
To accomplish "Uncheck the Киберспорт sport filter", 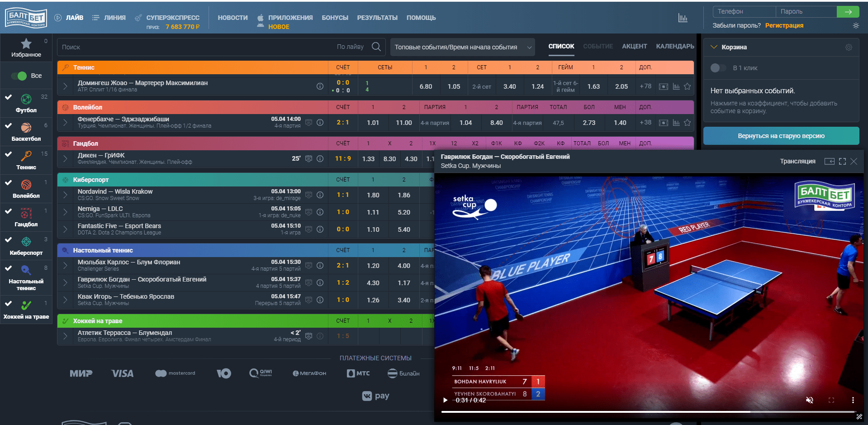I will pos(8,239).
